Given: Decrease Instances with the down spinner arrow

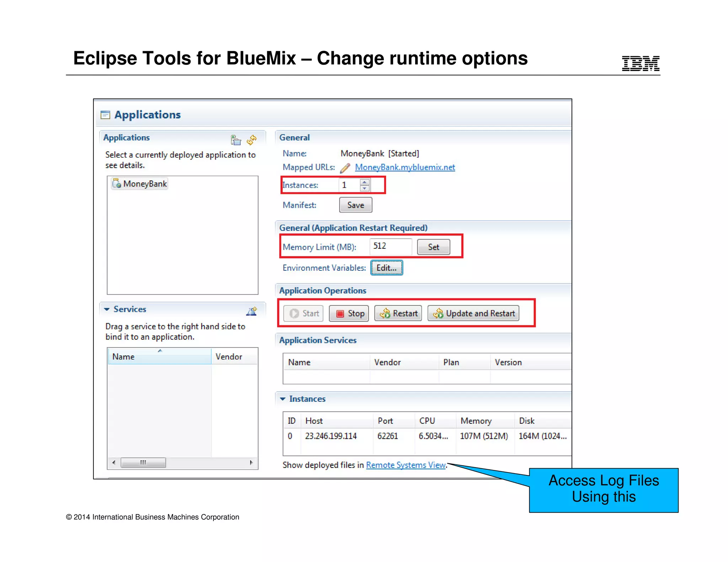Looking at the screenshot, I should click(365, 188).
